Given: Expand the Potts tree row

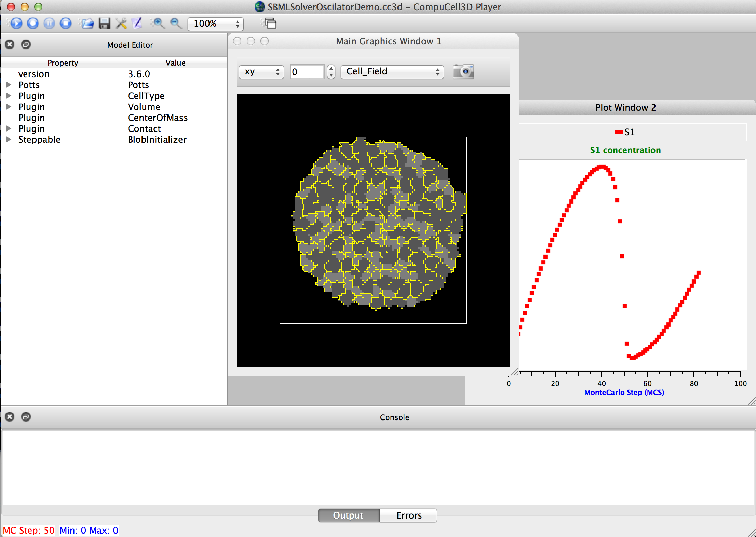Looking at the screenshot, I should coord(9,85).
